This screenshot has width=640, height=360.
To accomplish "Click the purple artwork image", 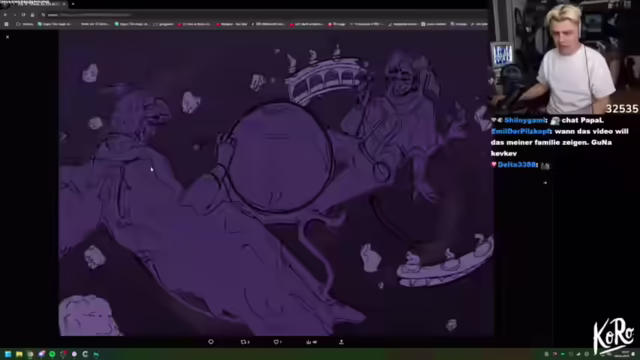I will [276, 184].
